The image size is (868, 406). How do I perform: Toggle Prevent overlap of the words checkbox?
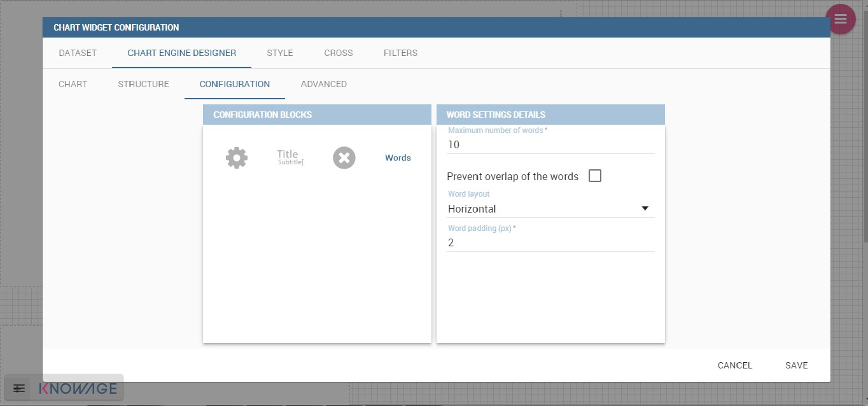pyautogui.click(x=595, y=176)
